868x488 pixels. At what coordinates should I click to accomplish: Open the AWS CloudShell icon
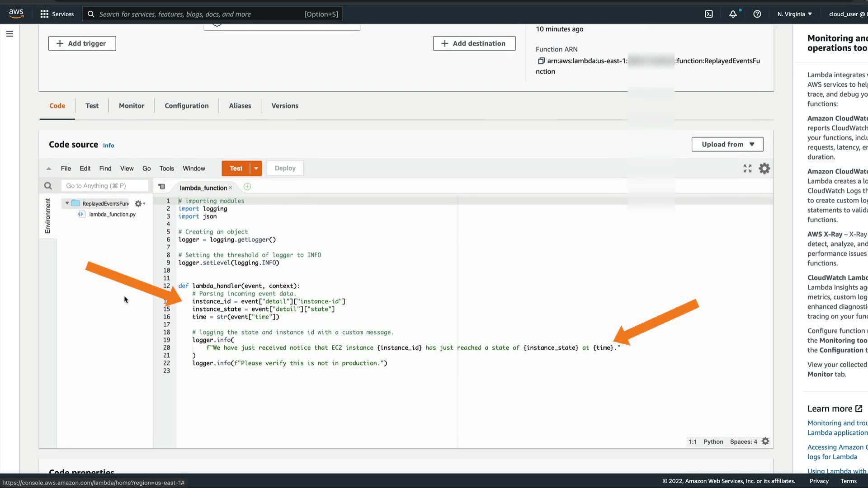[709, 14]
